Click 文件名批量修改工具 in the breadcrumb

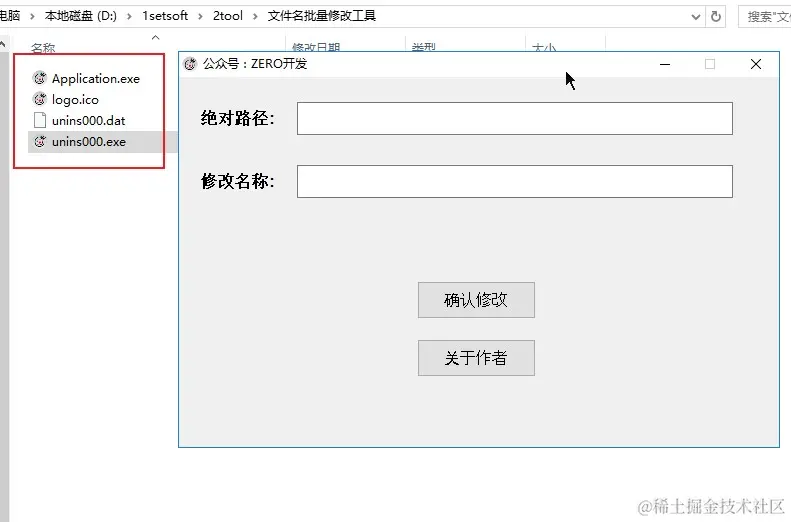(x=322, y=16)
